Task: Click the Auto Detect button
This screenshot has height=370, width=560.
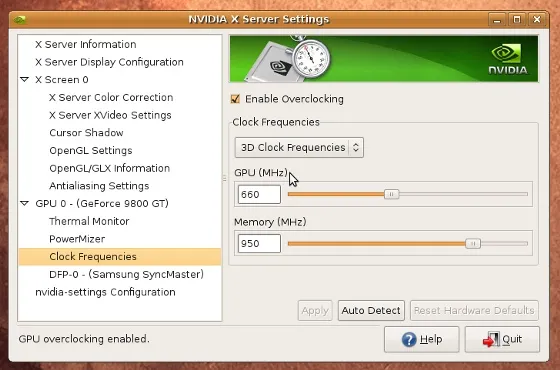Action: [371, 310]
